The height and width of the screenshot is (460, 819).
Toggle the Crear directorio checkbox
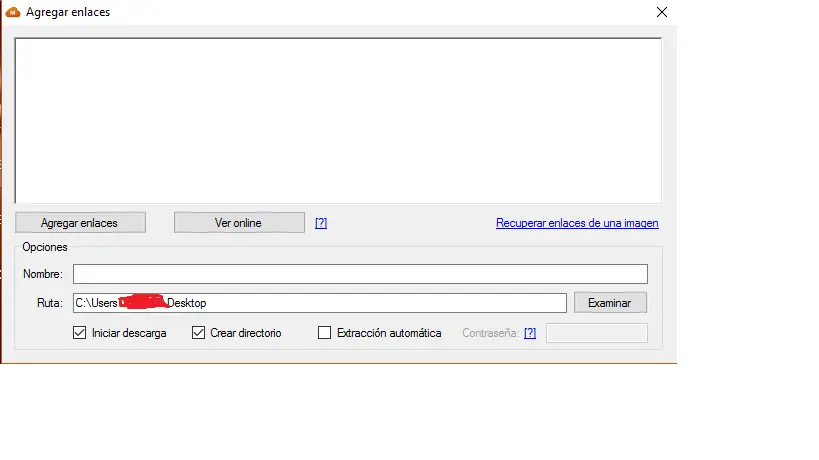click(198, 333)
